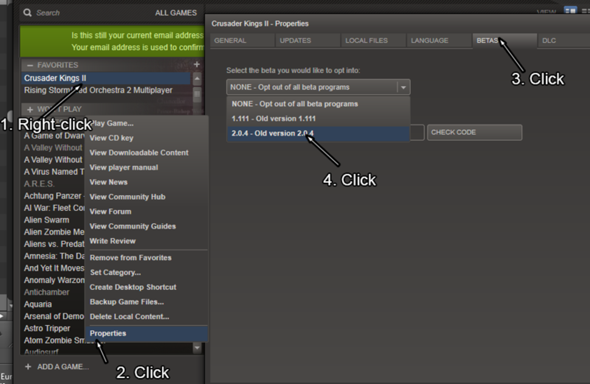
Task: Choose View Community Hub entry
Action: coord(127,197)
